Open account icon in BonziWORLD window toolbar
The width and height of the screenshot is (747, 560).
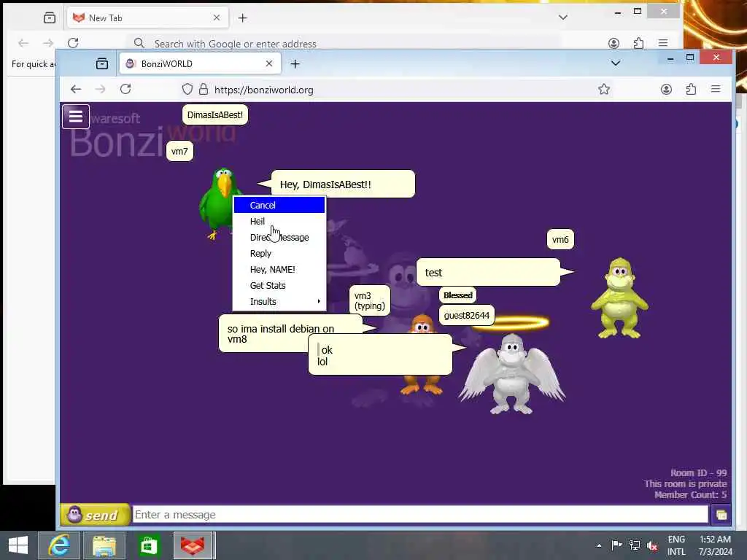click(x=666, y=90)
